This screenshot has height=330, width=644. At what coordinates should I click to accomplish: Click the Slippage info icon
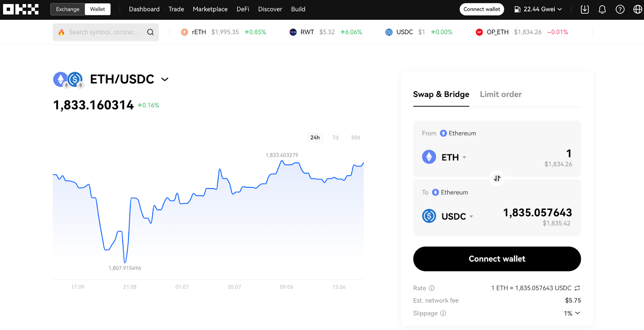coord(443,313)
